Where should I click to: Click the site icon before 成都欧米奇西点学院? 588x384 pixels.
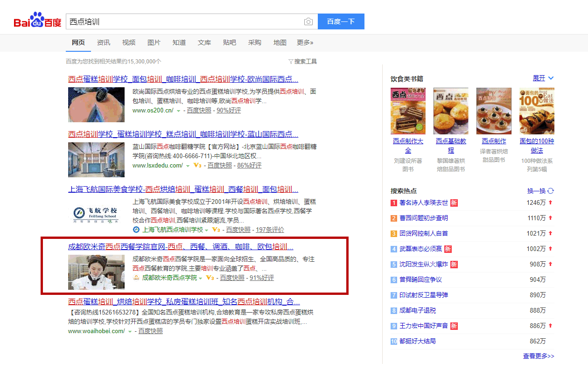[136, 278]
